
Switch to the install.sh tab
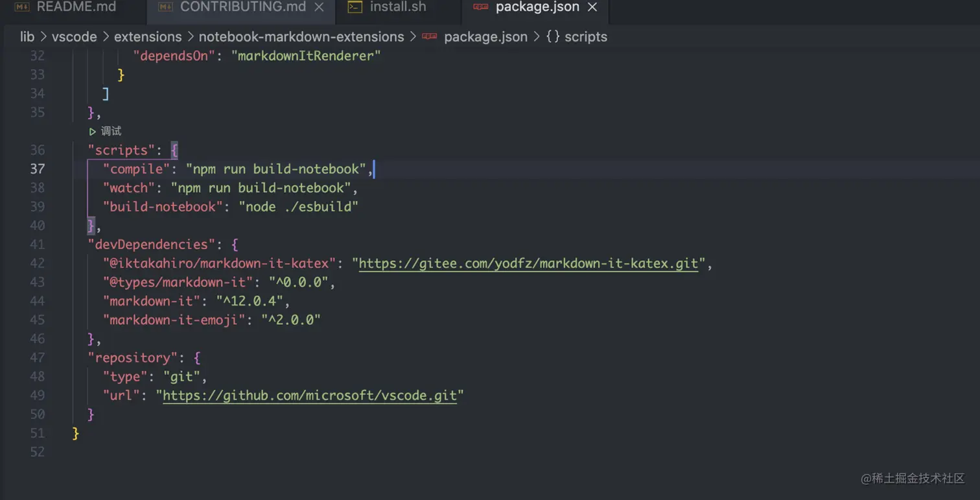click(x=397, y=7)
